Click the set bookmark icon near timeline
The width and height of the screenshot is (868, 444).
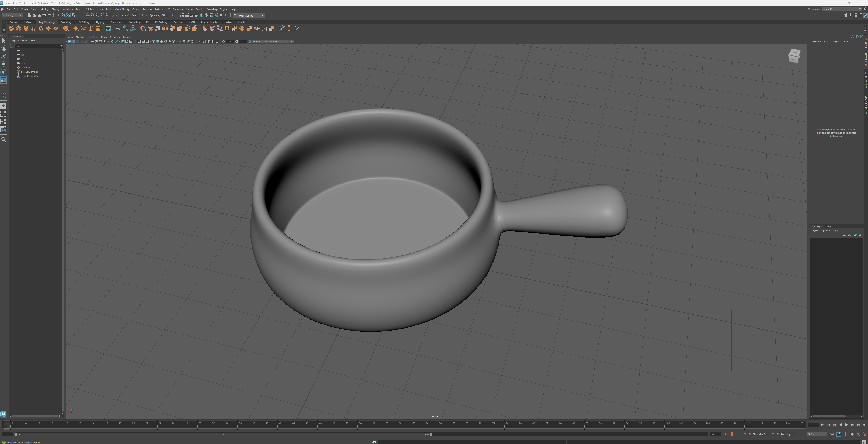(x=732, y=434)
